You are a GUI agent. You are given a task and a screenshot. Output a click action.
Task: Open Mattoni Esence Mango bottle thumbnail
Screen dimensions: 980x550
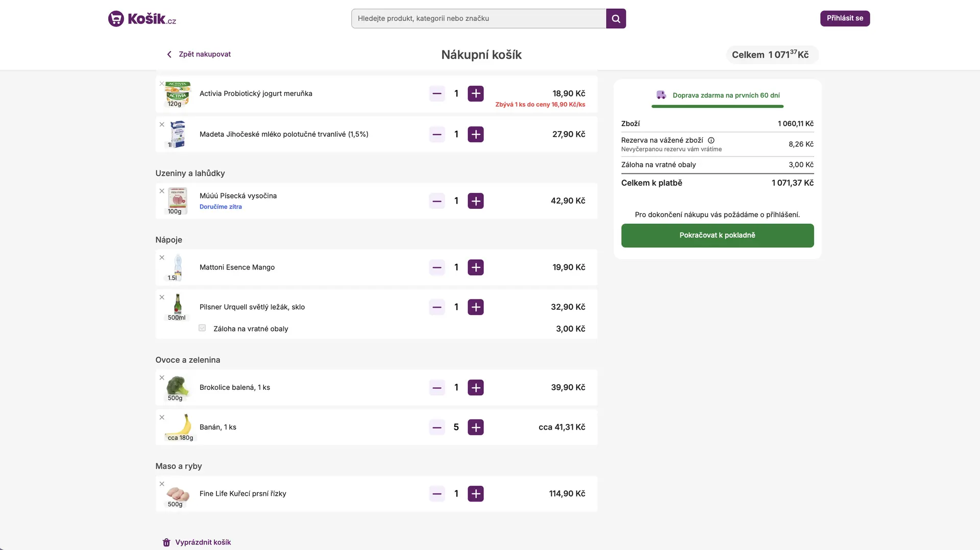pos(177,267)
